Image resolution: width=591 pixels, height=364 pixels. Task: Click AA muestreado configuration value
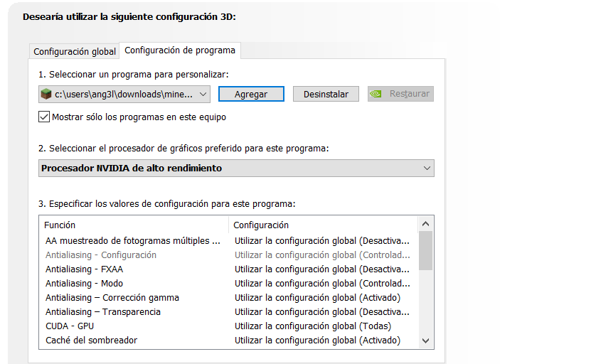pyautogui.click(x=322, y=241)
